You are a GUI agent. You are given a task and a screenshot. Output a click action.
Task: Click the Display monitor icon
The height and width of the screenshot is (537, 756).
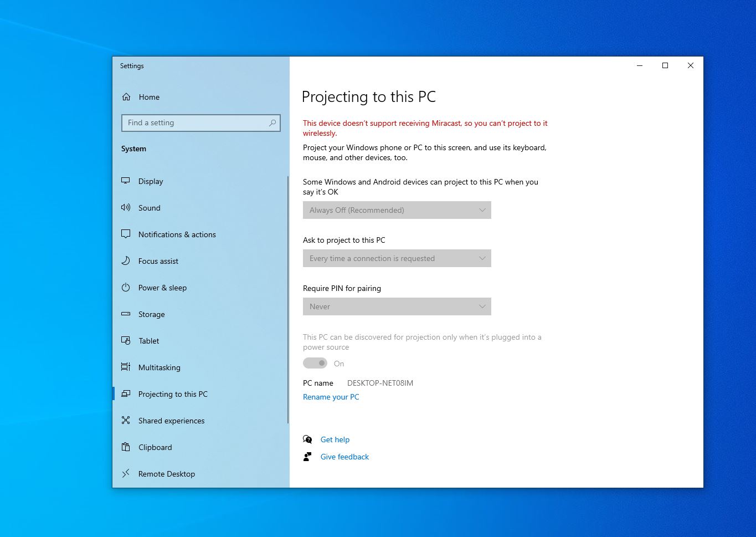pyautogui.click(x=126, y=181)
